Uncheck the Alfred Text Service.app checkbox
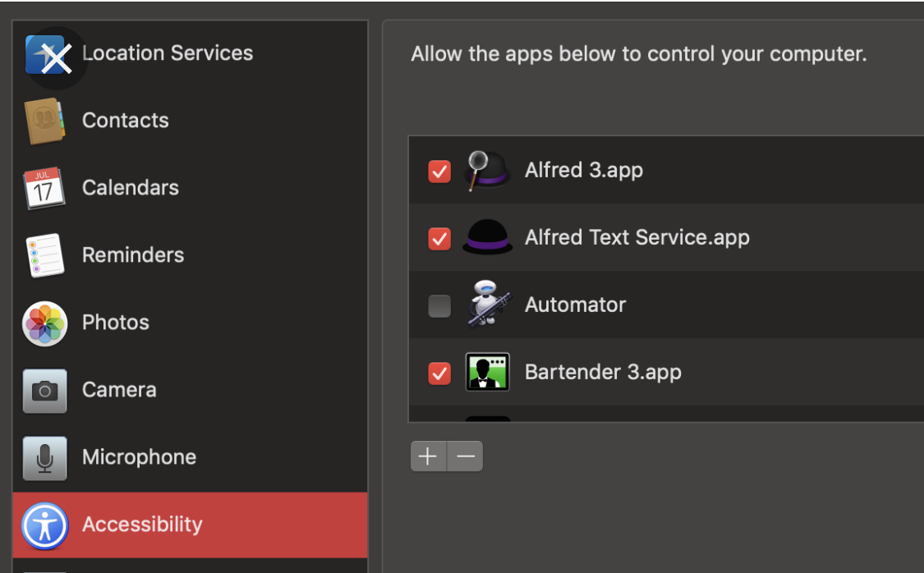Viewport: 924px width, 573px height. 439,239
